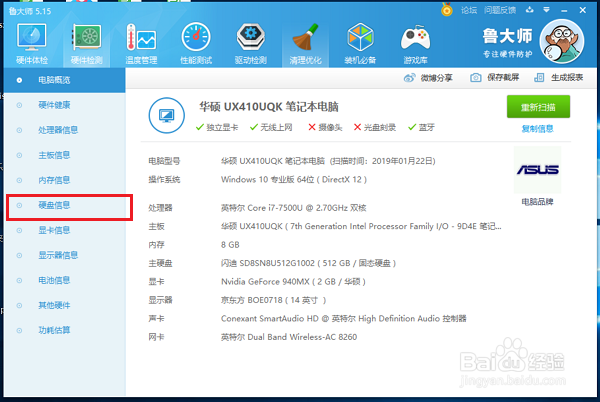Viewport: 600px width, 402px height.
Task: Select 电脑概览 in the sidebar
Action: (x=64, y=80)
